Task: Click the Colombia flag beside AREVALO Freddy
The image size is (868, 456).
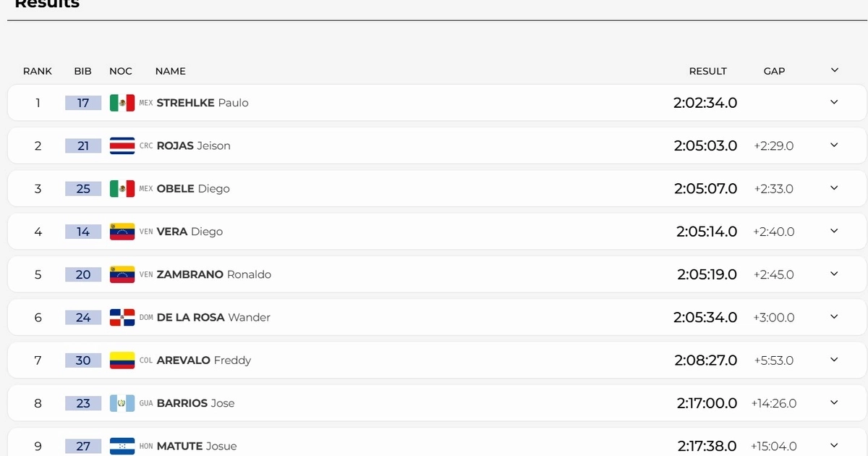Action: [122, 360]
